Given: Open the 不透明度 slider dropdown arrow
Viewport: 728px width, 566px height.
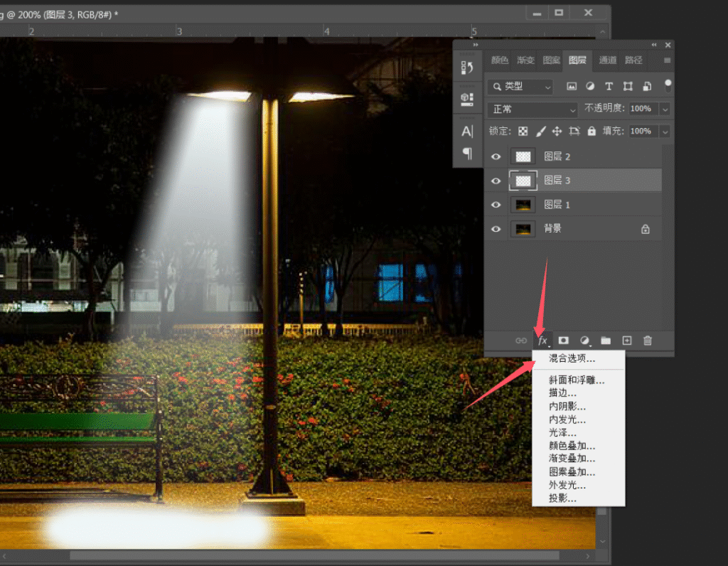Looking at the screenshot, I should pyautogui.click(x=665, y=109).
